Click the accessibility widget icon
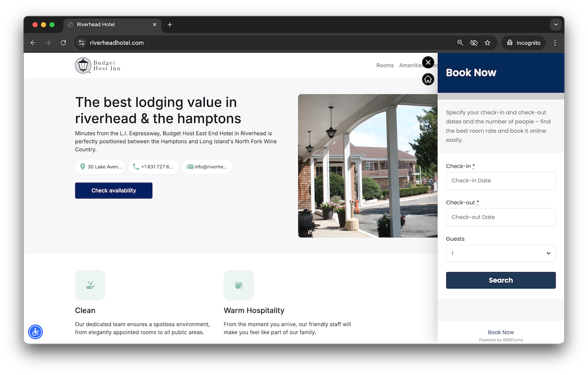 click(35, 332)
